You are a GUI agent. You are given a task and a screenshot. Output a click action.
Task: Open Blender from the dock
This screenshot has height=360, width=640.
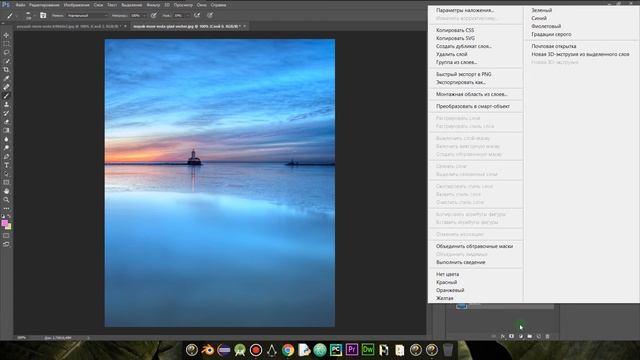pos(208,350)
